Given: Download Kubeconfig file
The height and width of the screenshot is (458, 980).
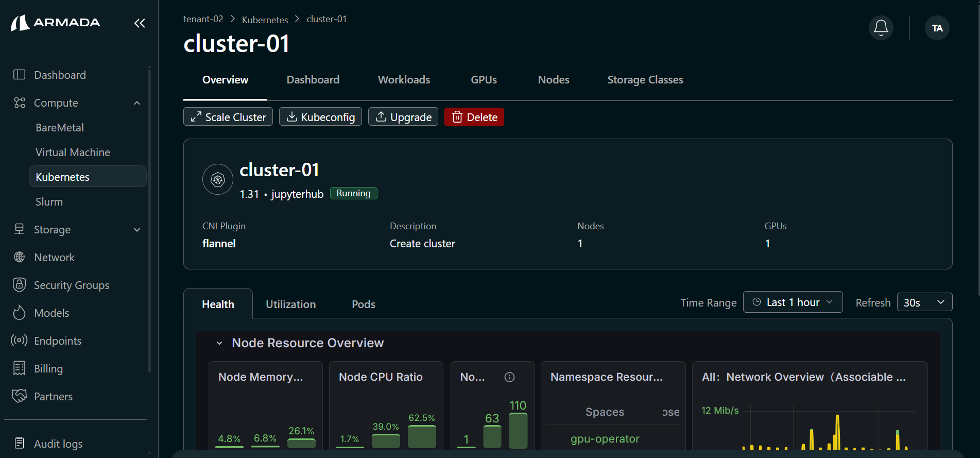Looking at the screenshot, I should click(x=320, y=117).
